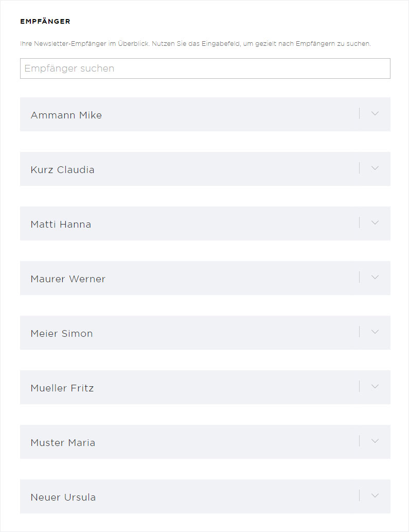409x532 pixels.
Task: Choose Meier Simon name in list
Action: pyautogui.click(x=62, y=334)
